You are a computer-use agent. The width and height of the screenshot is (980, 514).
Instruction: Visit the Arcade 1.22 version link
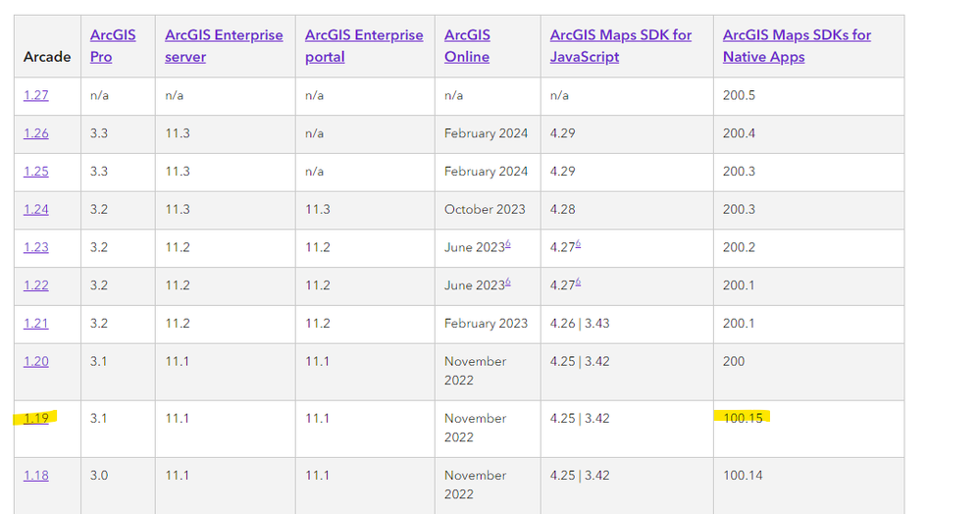36,284
